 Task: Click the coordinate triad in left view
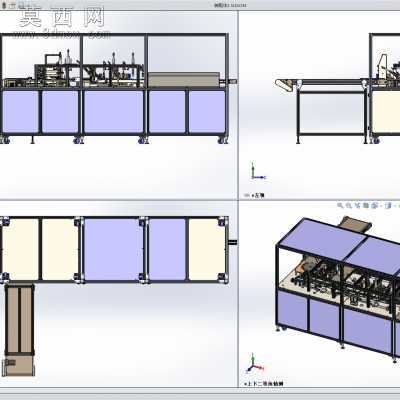[258, 171]
